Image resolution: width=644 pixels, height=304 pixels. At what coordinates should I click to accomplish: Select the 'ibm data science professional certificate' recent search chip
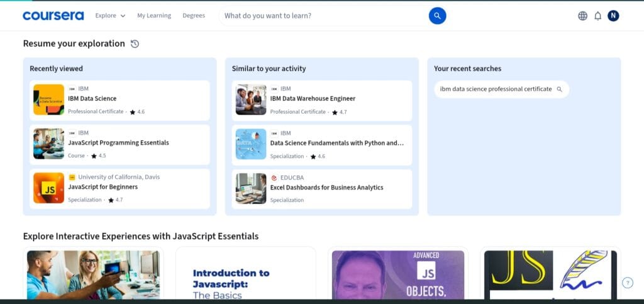click(x=501, y=89)
